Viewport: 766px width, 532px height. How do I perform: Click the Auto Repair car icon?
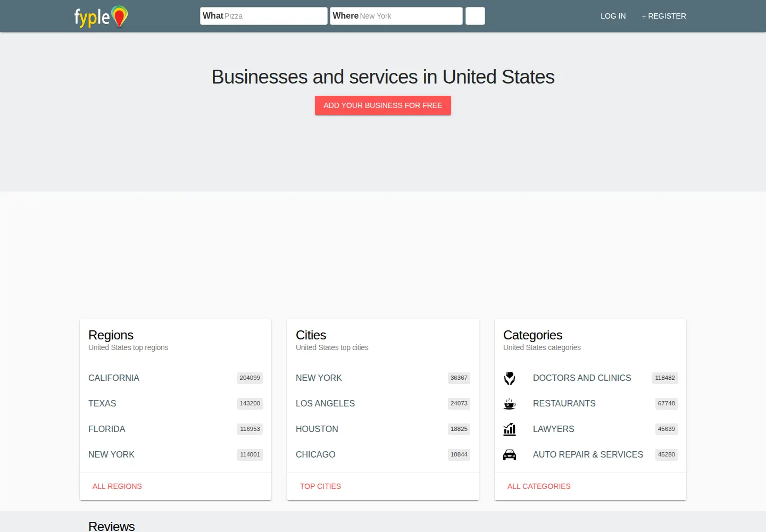coord(510,454)
